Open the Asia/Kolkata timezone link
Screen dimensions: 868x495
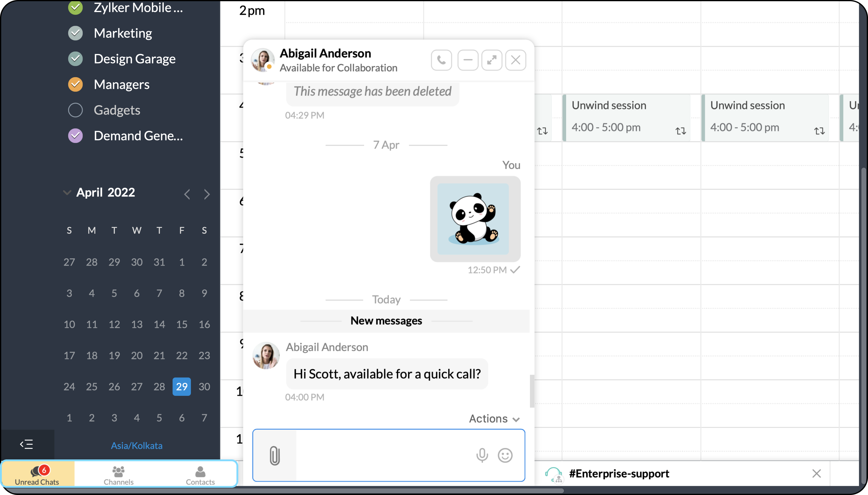(x=137, y=445)
